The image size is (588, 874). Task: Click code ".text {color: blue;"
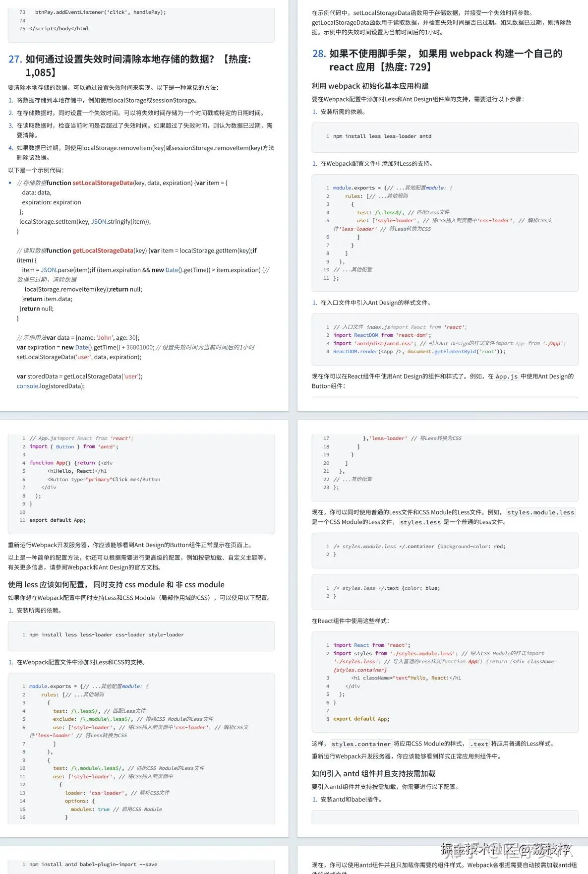[413, 588]
